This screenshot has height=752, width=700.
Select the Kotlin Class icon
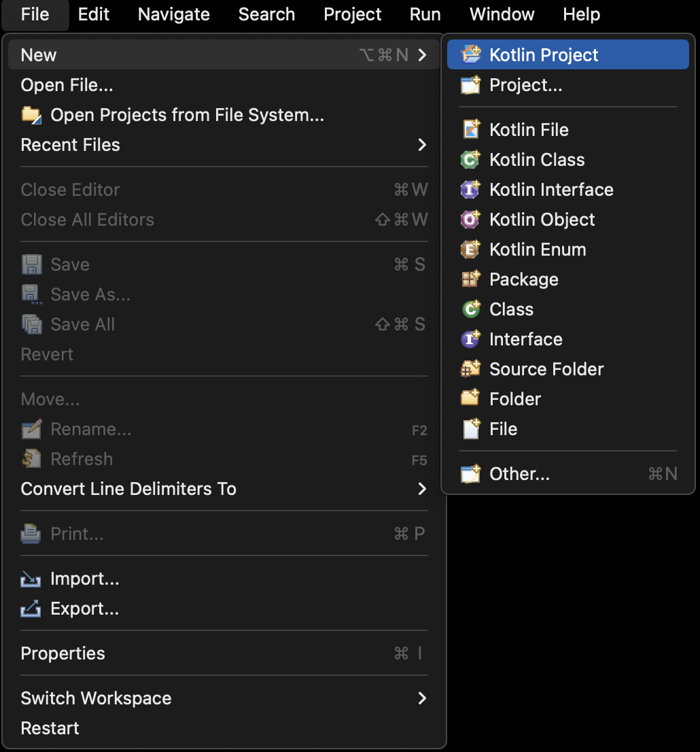[x=470, y=159]
